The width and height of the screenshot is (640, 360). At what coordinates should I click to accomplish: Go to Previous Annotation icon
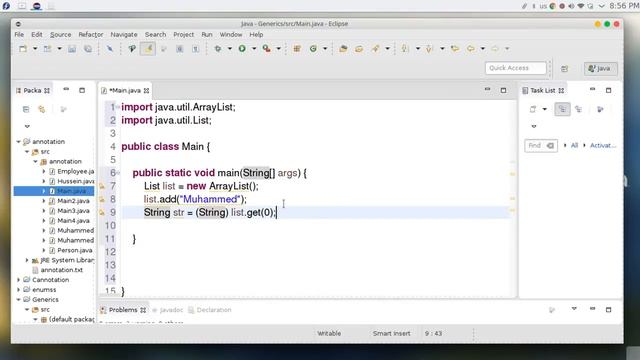coord(429,49)
